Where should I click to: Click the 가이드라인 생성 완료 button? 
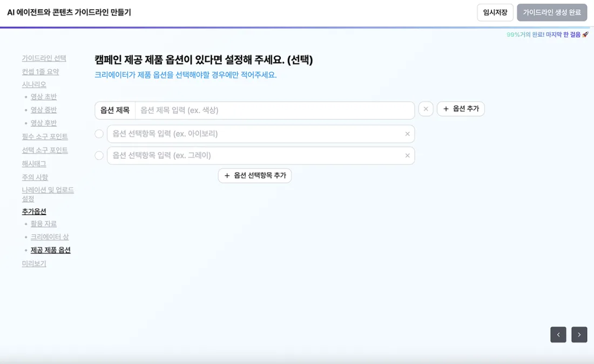551,12
